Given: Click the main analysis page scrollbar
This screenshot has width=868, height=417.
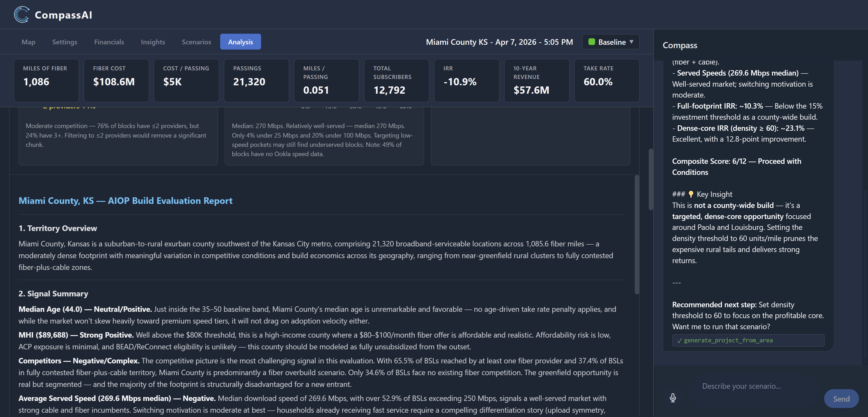Looking at the screenshot, I should pos(651,179).
